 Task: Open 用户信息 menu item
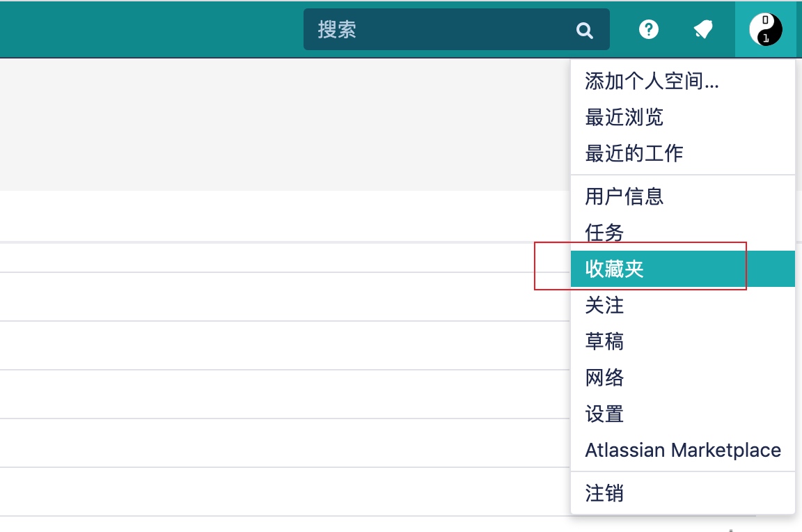(683, 196)
